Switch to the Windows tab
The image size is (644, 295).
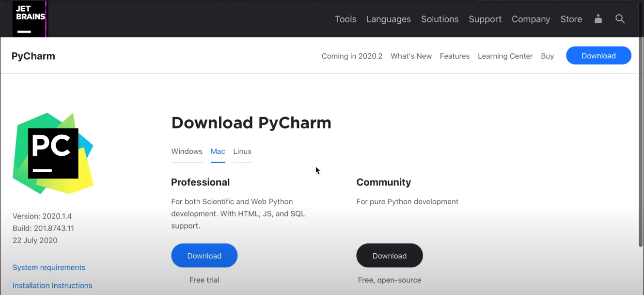pos(187,151)
